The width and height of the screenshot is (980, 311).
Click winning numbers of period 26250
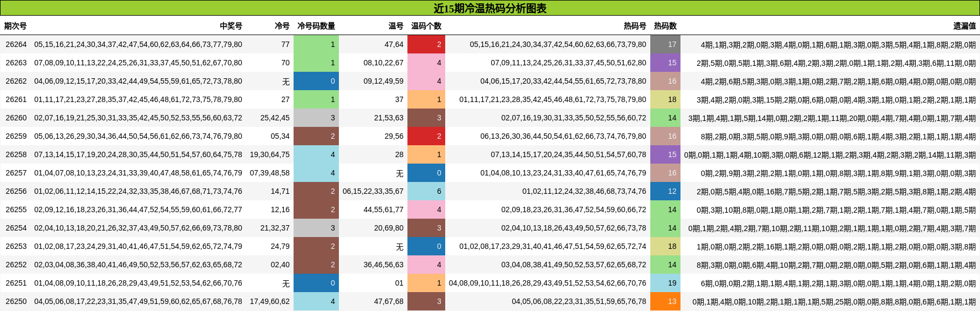click(x=138, y=301)
